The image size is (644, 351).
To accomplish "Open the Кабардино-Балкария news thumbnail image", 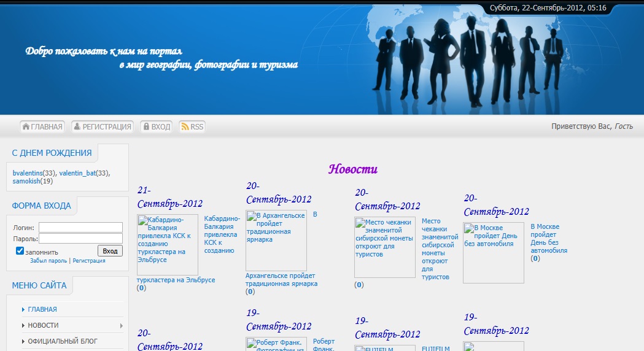I will point(168,244).
